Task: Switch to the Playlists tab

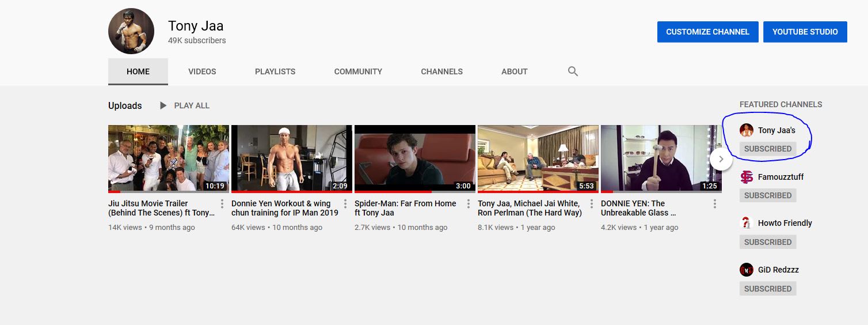Action: tap(275, 71)
